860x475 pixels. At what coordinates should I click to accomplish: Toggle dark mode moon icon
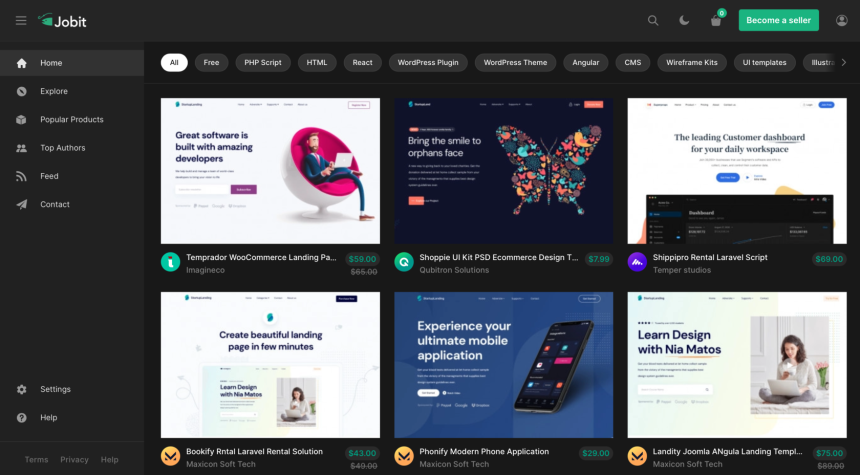click(684, 20)
